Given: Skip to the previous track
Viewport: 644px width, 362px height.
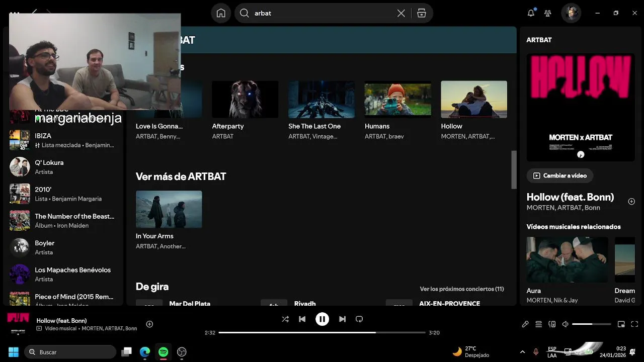Looking at the screenshot, I should [302, 319].
